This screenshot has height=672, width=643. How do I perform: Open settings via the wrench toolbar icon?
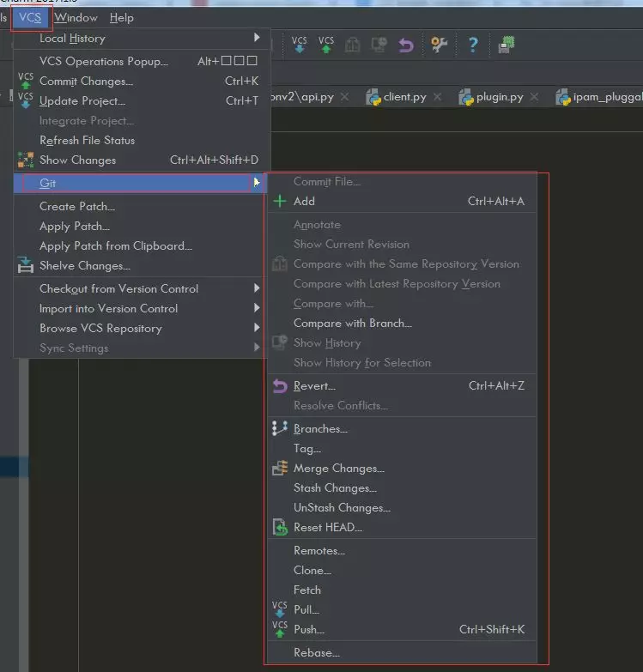pos(439,44)
